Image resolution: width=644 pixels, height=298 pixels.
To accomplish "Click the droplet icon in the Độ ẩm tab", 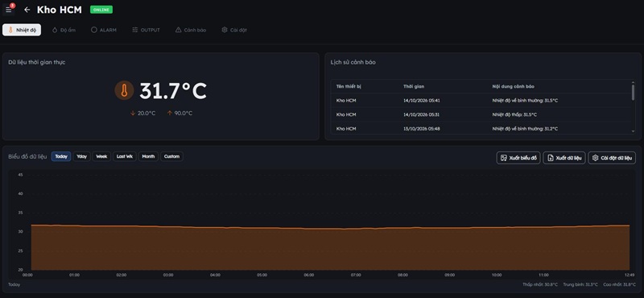I will [55, 30].
